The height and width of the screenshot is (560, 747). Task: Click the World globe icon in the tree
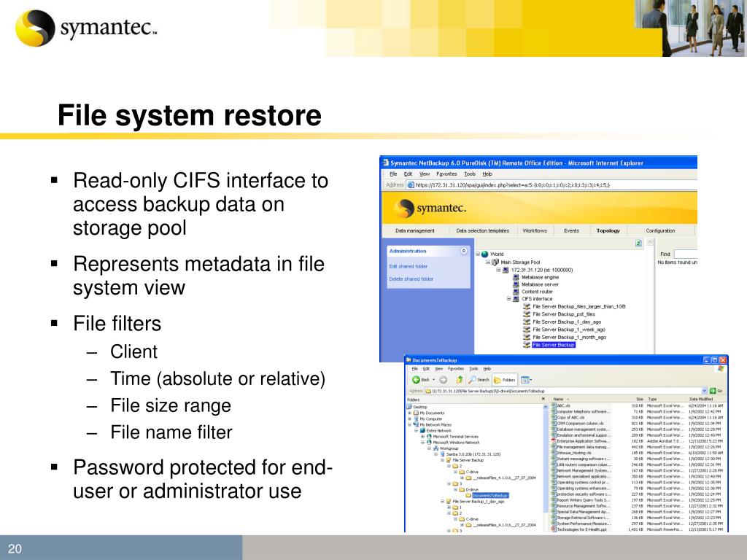click(485, 254)
